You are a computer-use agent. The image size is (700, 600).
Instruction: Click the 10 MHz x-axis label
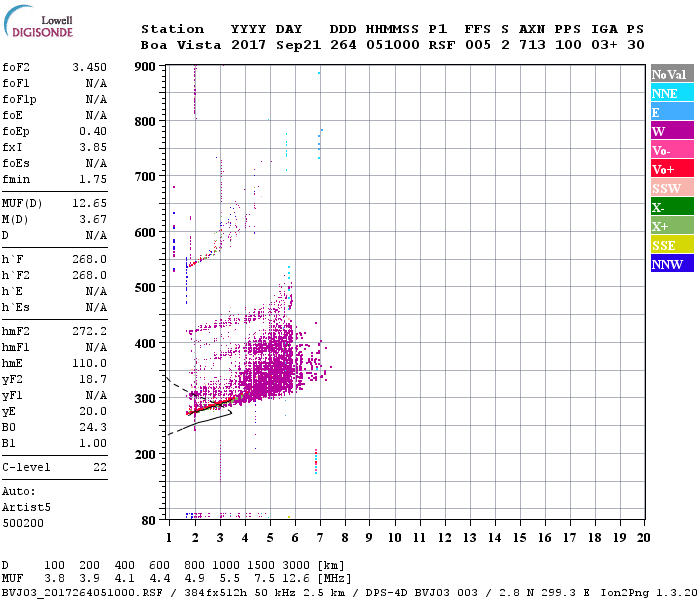[394, 538]
